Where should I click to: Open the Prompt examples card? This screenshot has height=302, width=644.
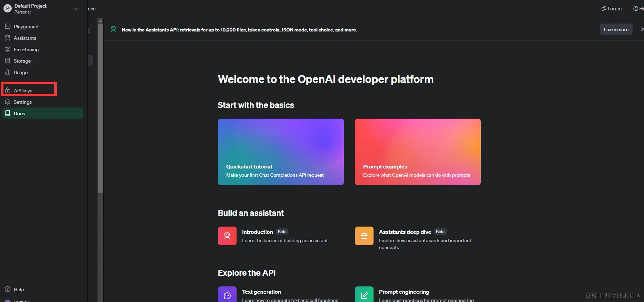click(x=418, y=152)
